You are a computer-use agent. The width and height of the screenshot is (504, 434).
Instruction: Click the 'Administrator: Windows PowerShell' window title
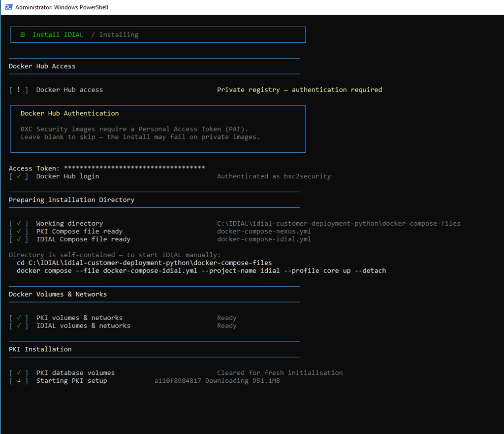tap(62, 7)
